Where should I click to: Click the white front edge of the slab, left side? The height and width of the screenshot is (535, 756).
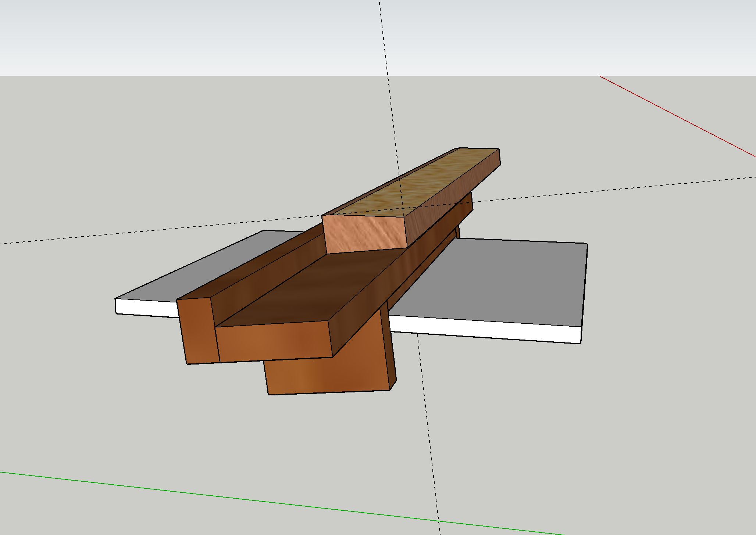point(147,308)
